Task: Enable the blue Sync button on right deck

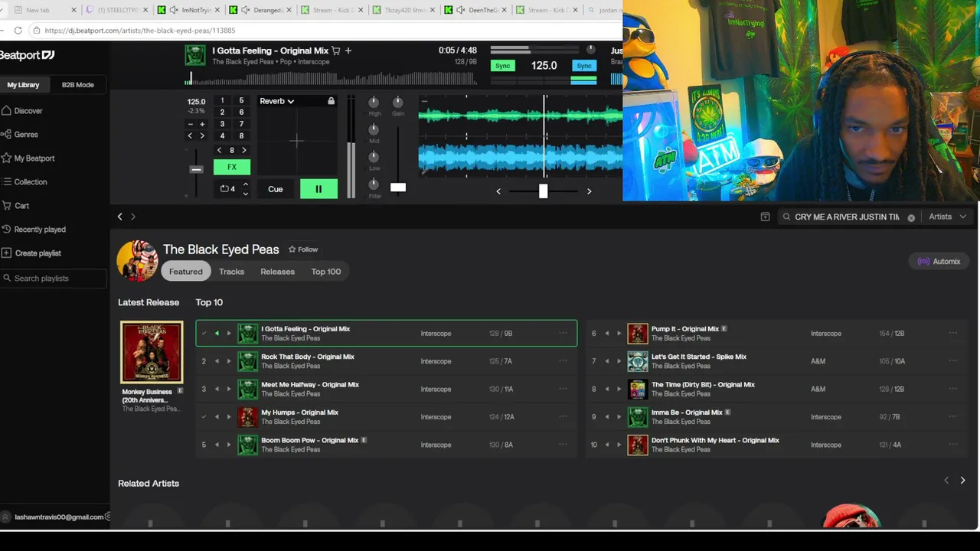Action: pyautogui.click(x=584, y=66)
